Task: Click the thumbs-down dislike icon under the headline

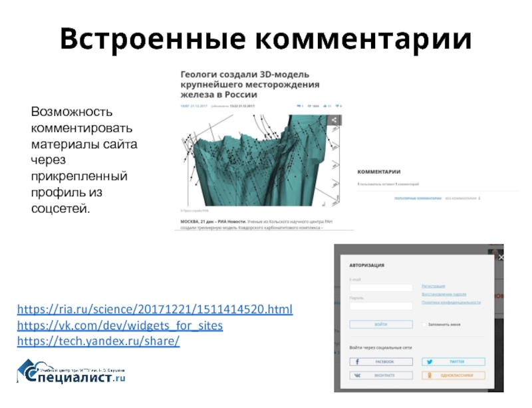Action: coord(337,106)
